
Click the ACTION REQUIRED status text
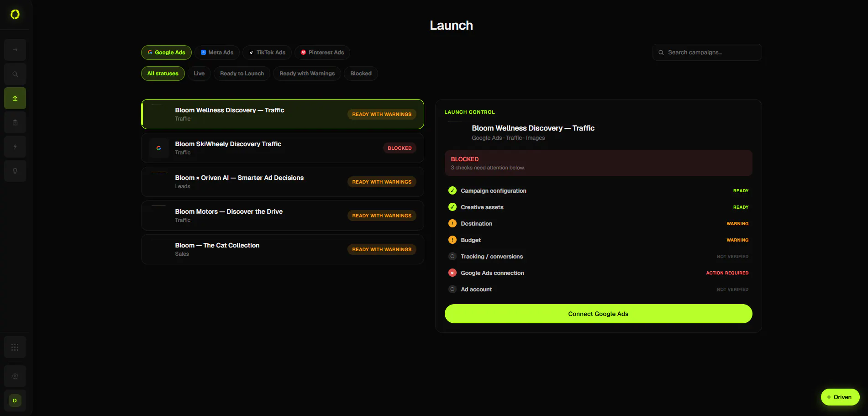coord(727,273)
